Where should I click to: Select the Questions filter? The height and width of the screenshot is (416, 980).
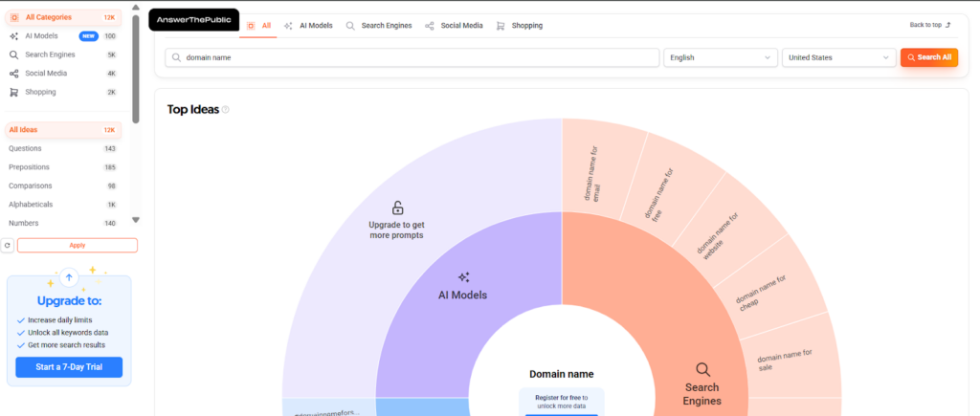pos(25,148)
